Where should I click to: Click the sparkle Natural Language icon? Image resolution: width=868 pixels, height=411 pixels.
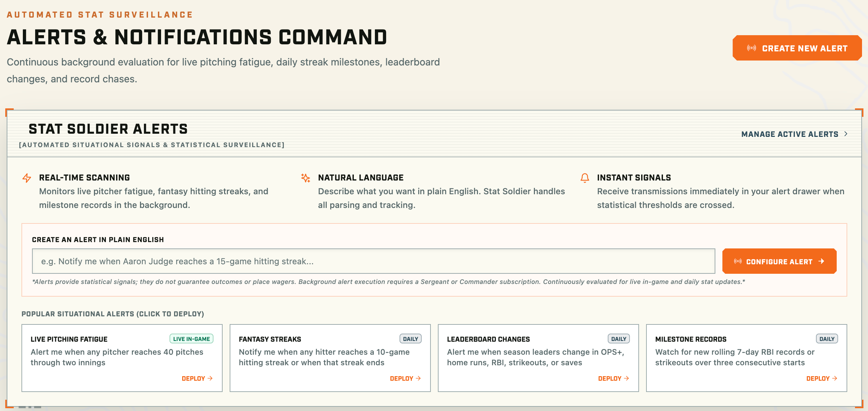point(306,178)
